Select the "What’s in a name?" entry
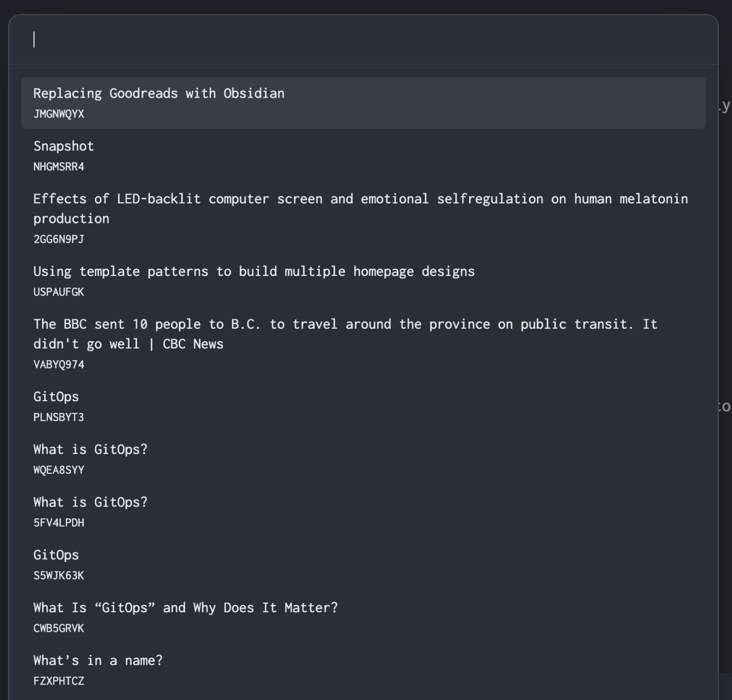732x700 pixels. 98,660
